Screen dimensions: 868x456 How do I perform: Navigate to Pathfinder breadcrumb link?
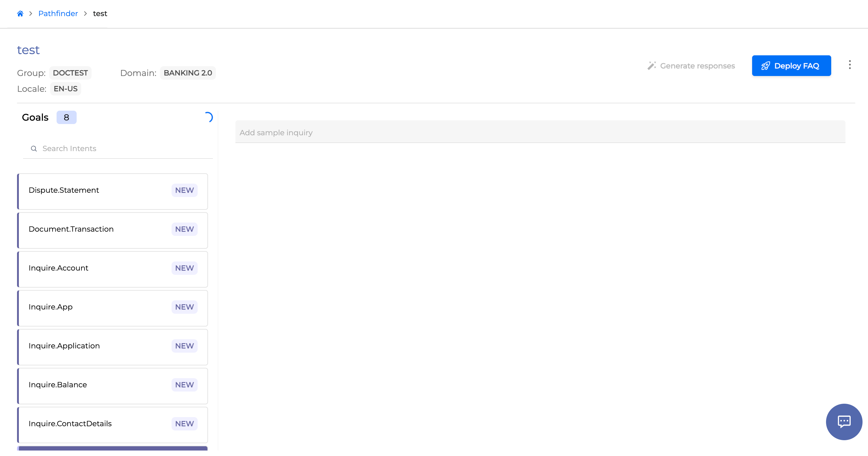click(x=58, y=13)
